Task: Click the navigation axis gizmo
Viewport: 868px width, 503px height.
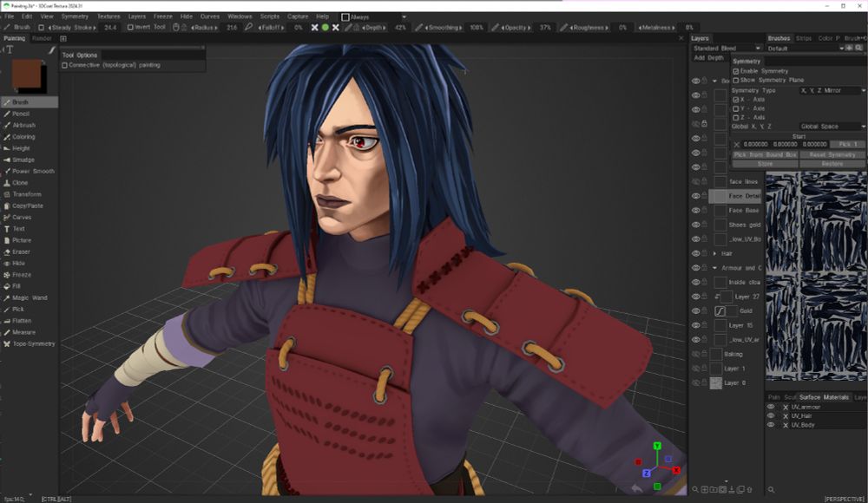Action: (657, 466)
